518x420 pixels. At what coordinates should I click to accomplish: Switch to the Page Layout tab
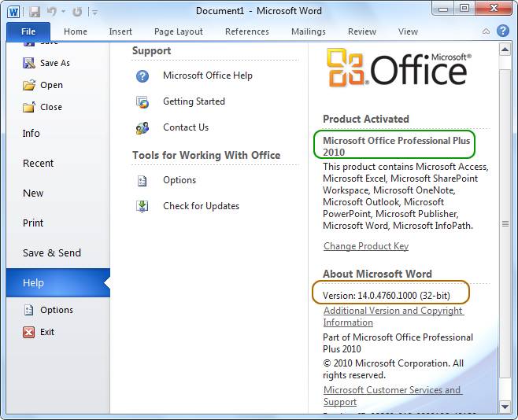(x=179, y=31)
